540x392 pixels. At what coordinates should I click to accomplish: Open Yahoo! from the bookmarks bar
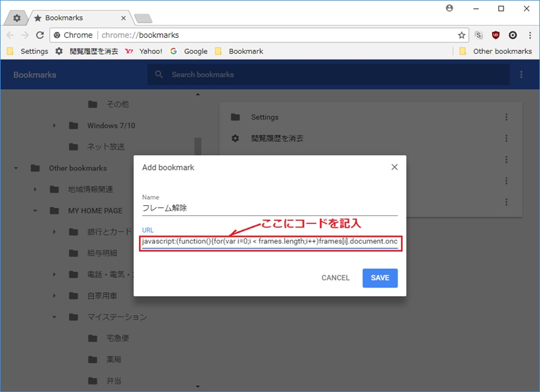144,51
